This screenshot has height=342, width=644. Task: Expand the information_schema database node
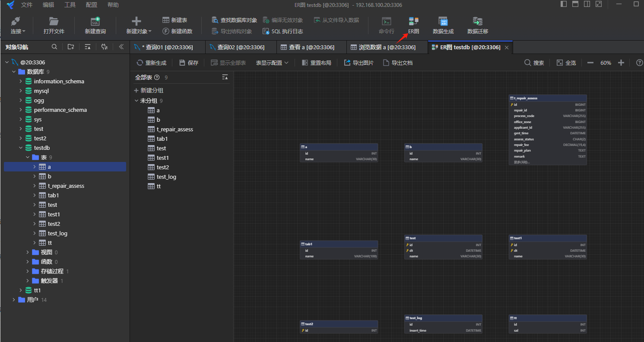tap(21, 81)
